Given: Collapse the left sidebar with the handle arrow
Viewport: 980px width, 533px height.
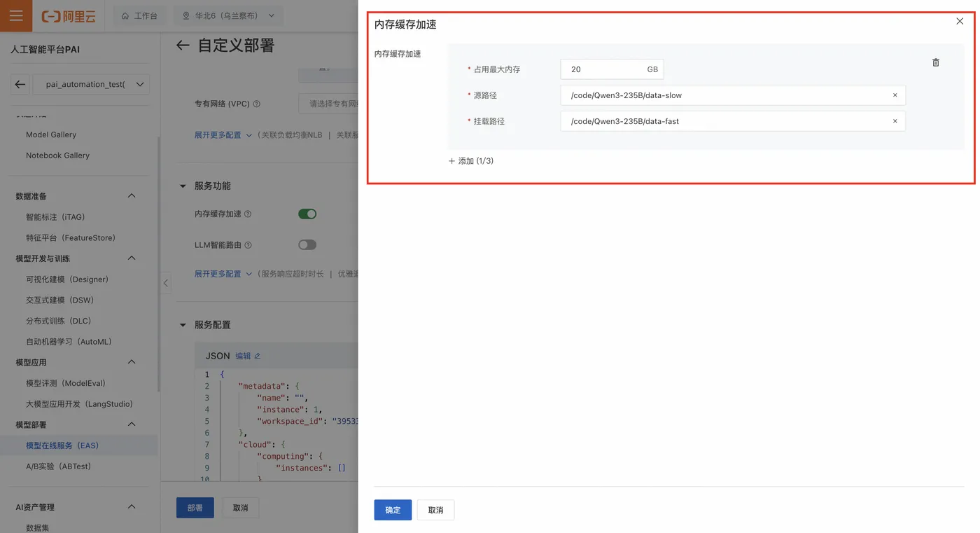Looking at the screenshot, I should (x=166, y=283).
